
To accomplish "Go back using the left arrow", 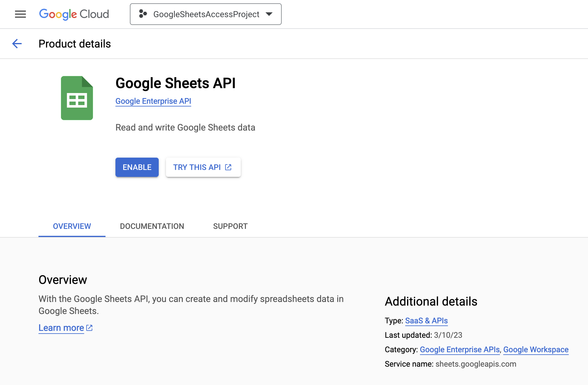I will tap(17, 44).
